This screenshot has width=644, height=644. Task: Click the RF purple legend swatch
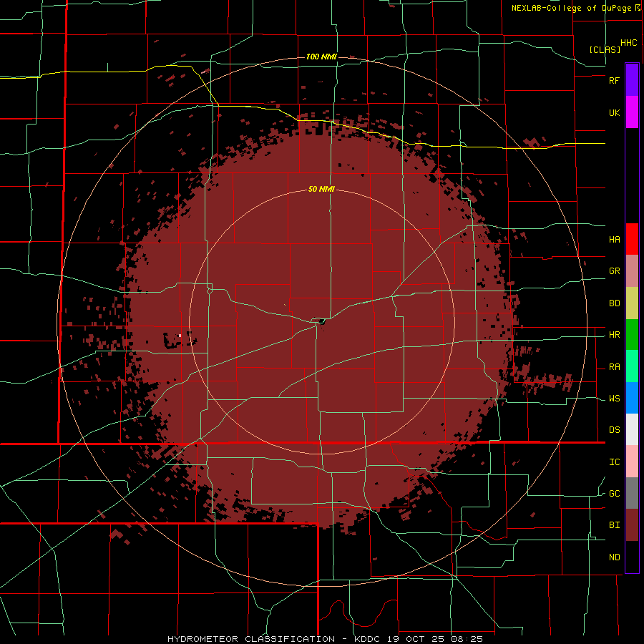(x=632, y=80)
